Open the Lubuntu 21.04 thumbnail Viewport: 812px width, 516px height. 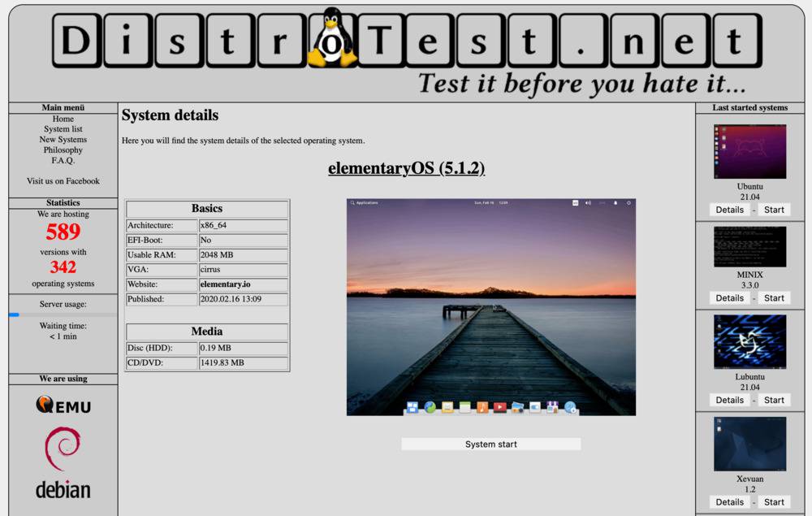[749, 342]
